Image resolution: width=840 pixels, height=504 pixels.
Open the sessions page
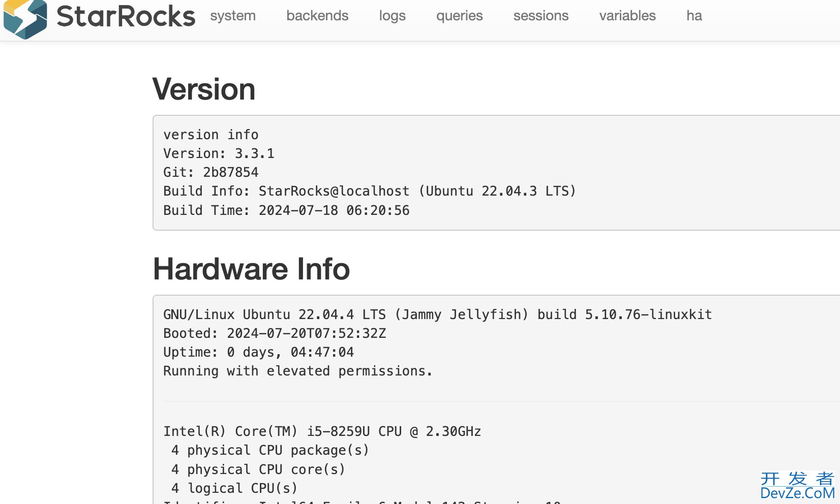coord(541,16)
